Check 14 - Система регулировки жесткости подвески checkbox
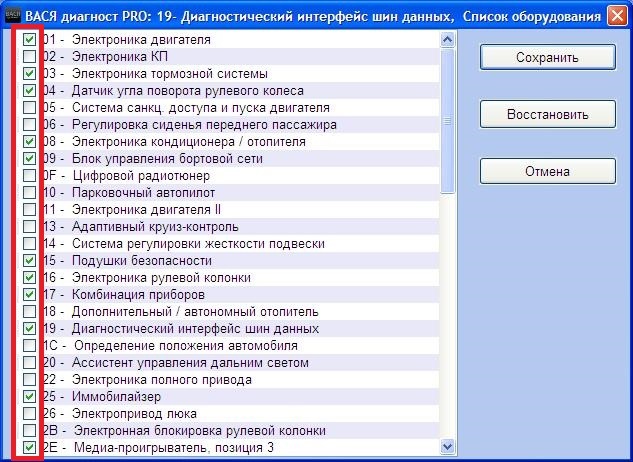Screen dimensions: 633x462 click(29, 244)
